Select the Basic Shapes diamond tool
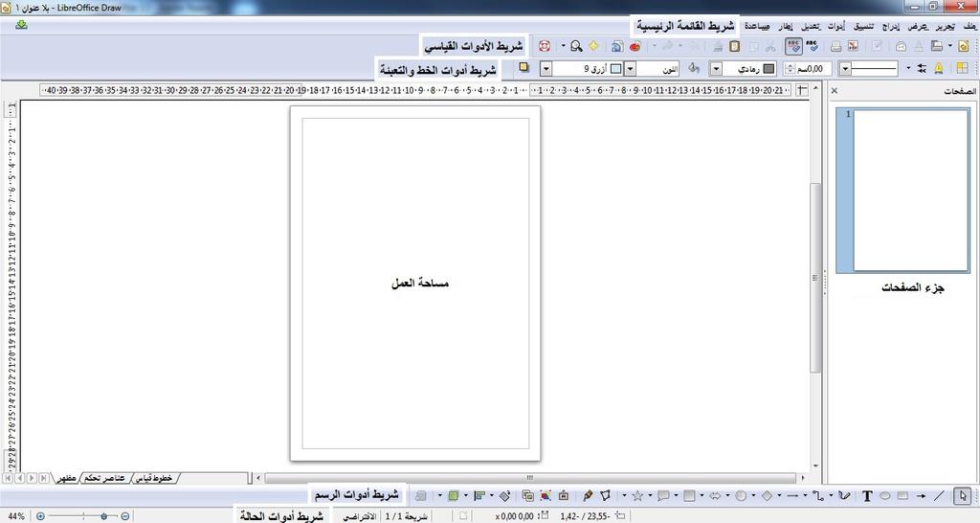The height and width of the screenshot is (523, 980). pos(767,495)
